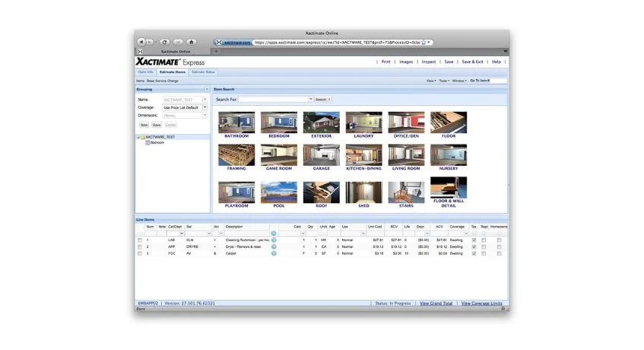Collapse the XACTWARE_TEST tree node
The width and height of the screenshot is (644, 350).
tap(138, 137)
